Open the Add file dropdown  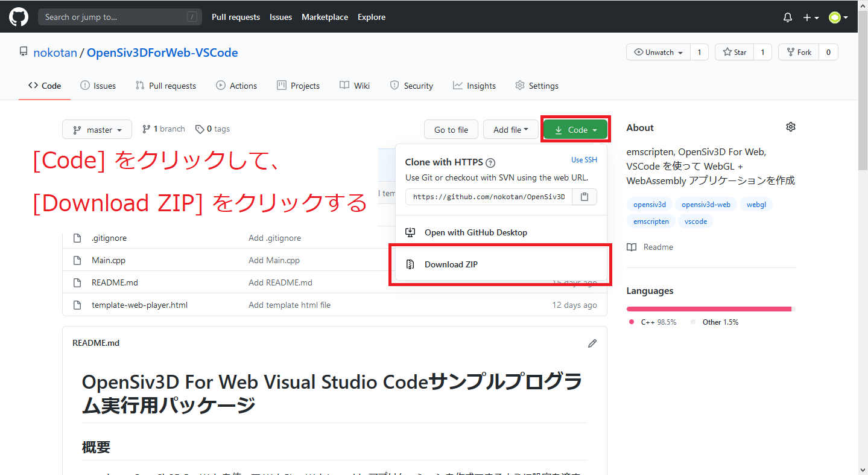pyautogui.click(x=511, y=130)
